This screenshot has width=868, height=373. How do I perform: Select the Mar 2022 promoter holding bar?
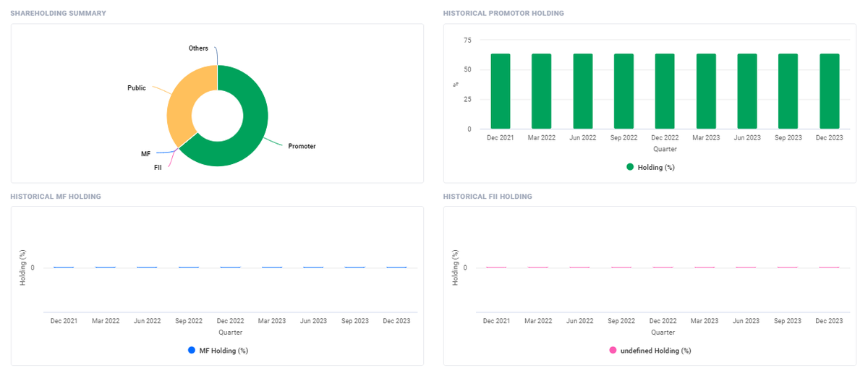542,91
